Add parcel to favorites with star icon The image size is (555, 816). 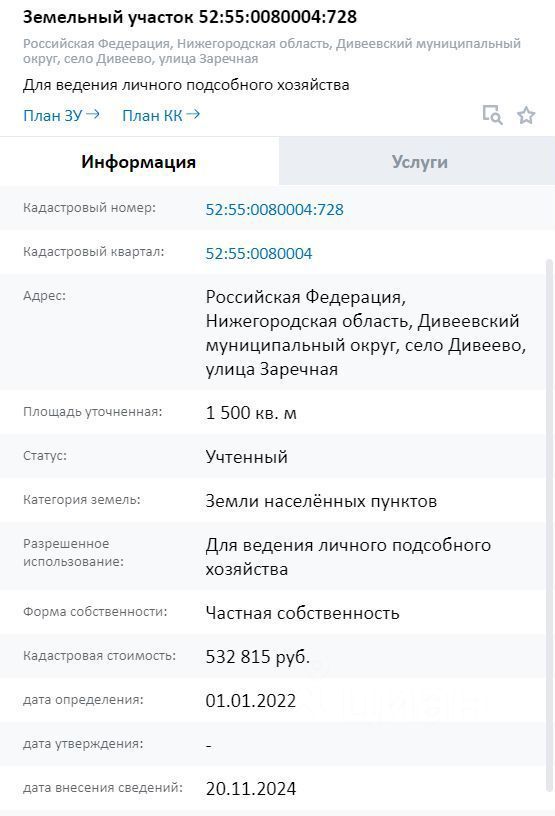click(526, 115)
